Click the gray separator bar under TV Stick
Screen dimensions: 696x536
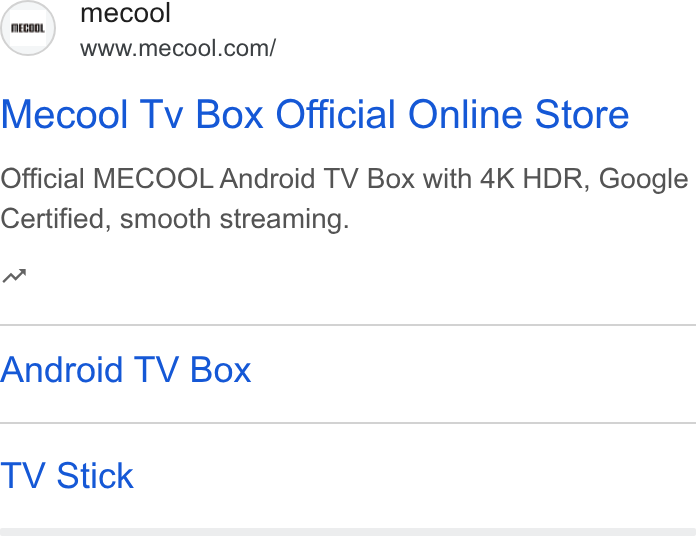tap(348, 532)
